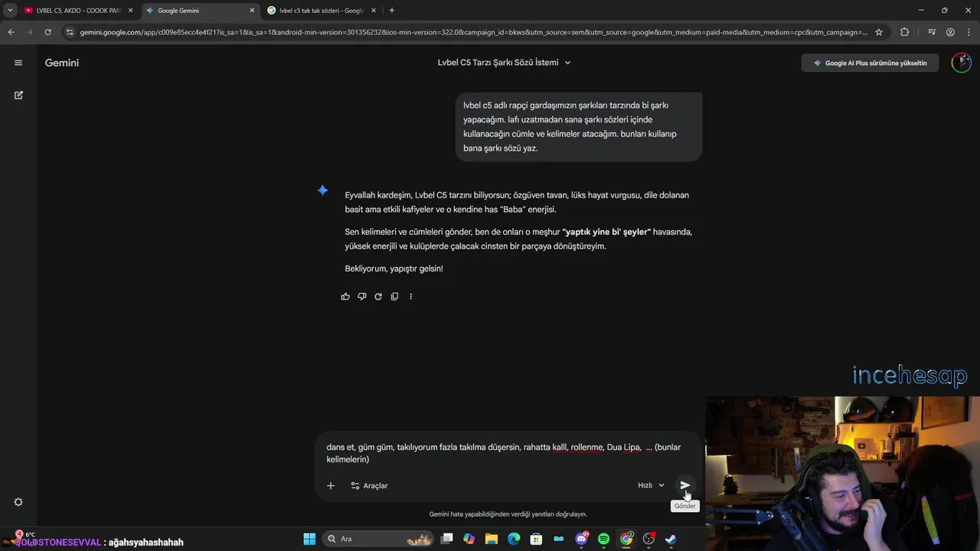Dislike the Gemini response with thumbs down
The width and height of the screenshot is (980, 551).
click(x=361, y=296)
